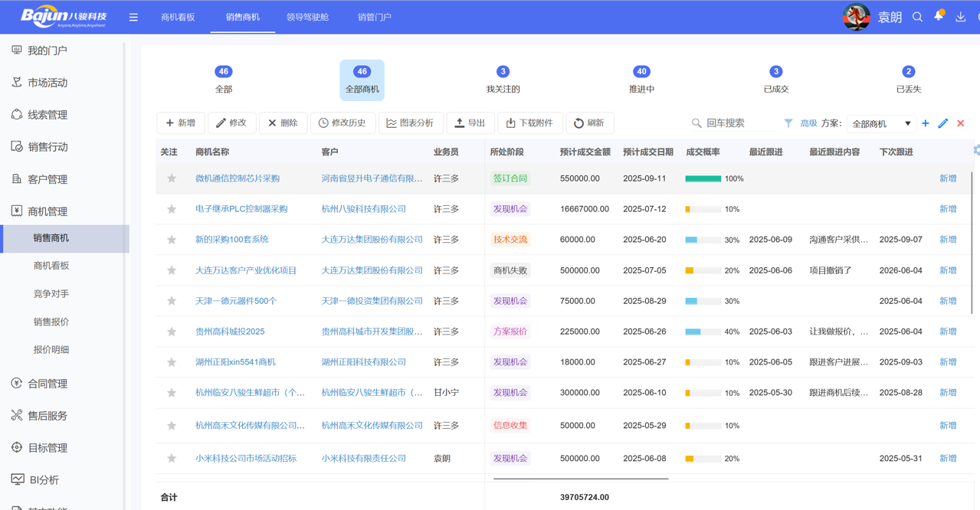Click the 100% probability progress bar
This screenshot has height=510, width=980.
703,178
